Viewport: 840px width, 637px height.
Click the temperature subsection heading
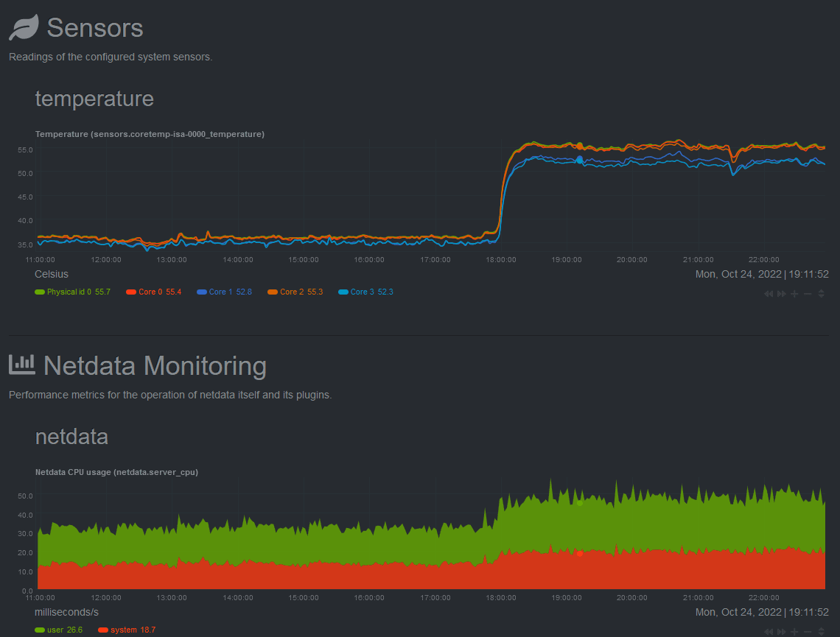click(94, 99)
